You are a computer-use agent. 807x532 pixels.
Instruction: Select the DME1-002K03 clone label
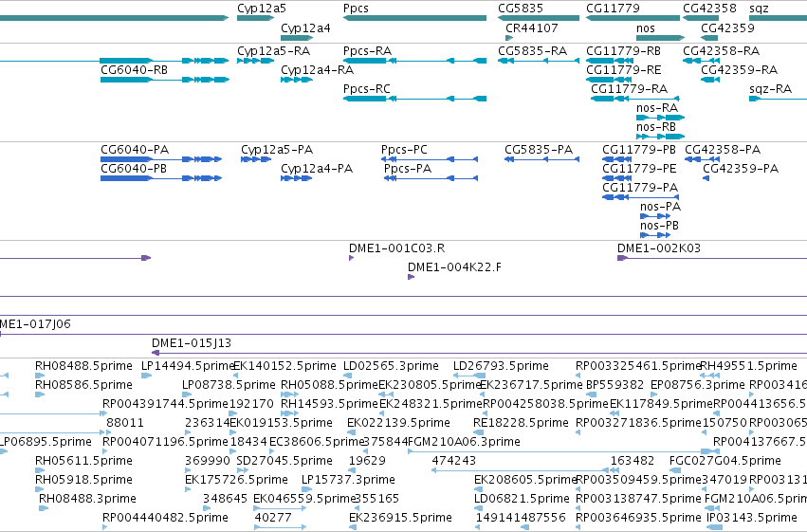pos(659,248)
